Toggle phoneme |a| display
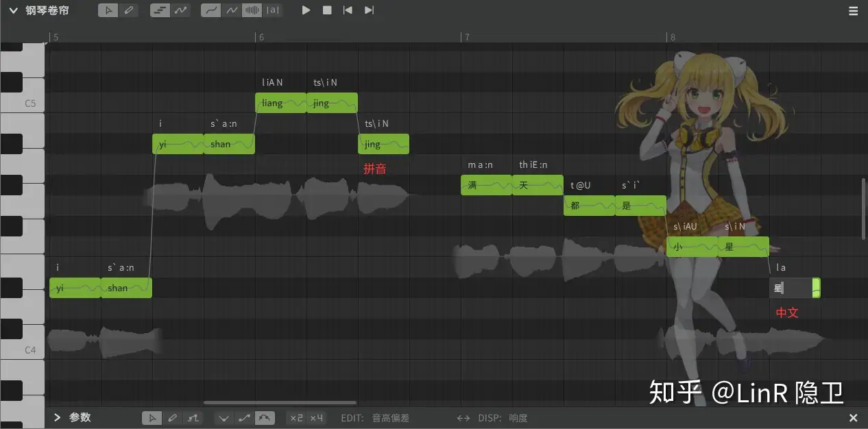 pyautogui.click(x=273, y=10)
